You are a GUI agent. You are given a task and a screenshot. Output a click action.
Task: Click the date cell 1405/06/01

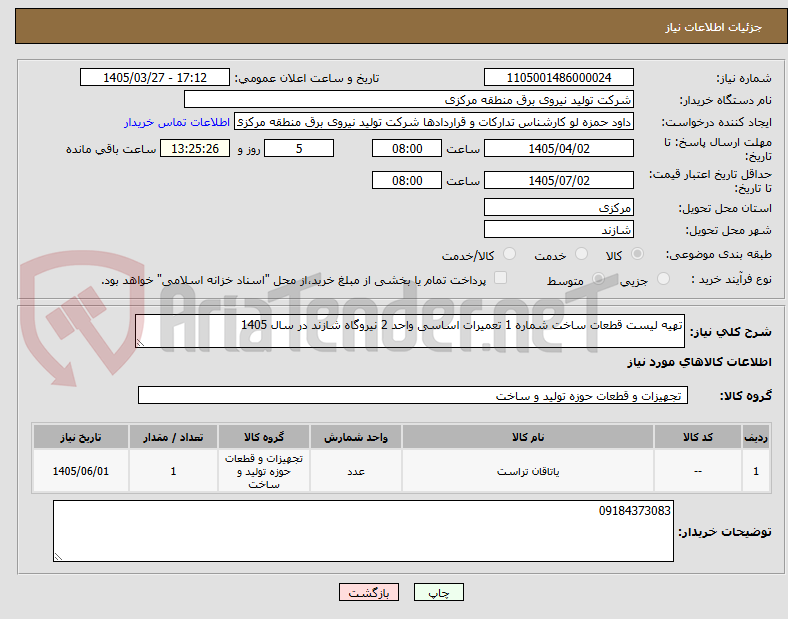pos(81,471)
